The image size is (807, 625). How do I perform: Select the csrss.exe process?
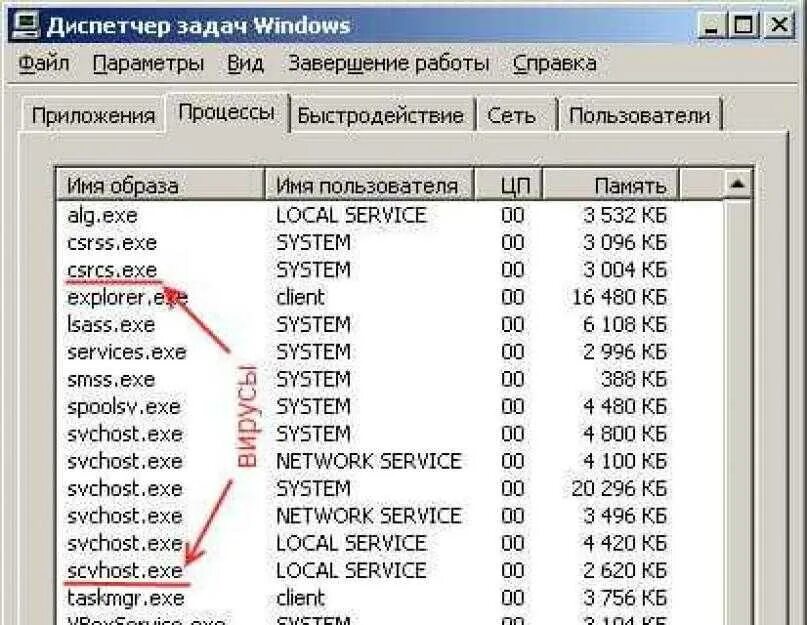click(x=112, y=242)
